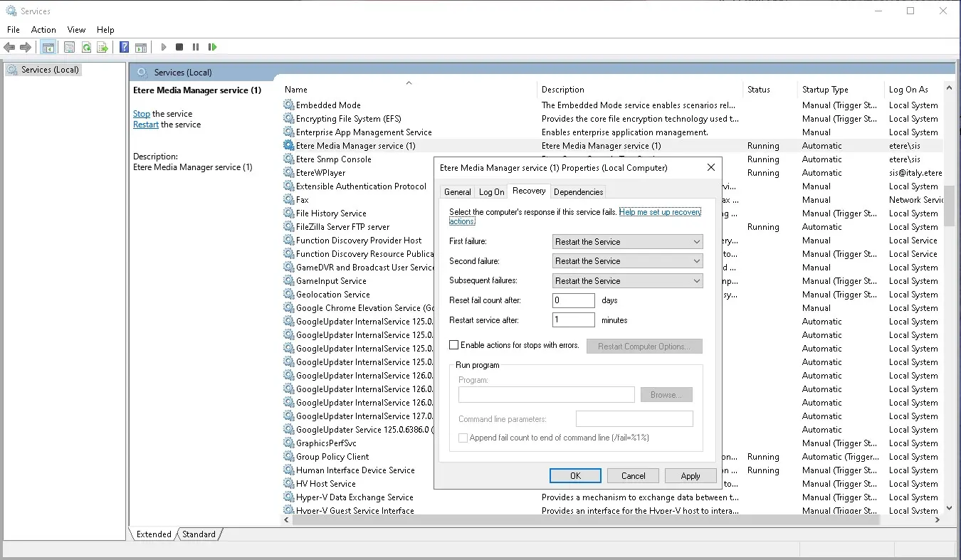
Task: Toggle Show/Hide Console Tree icon
Action: [48, 47]
